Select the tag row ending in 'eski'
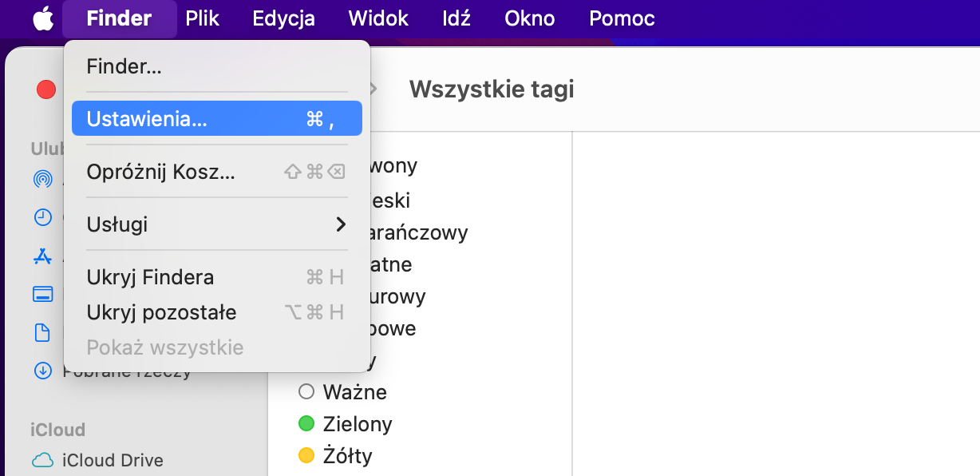This screenshot has width=980, height=476. coord(421,200)
